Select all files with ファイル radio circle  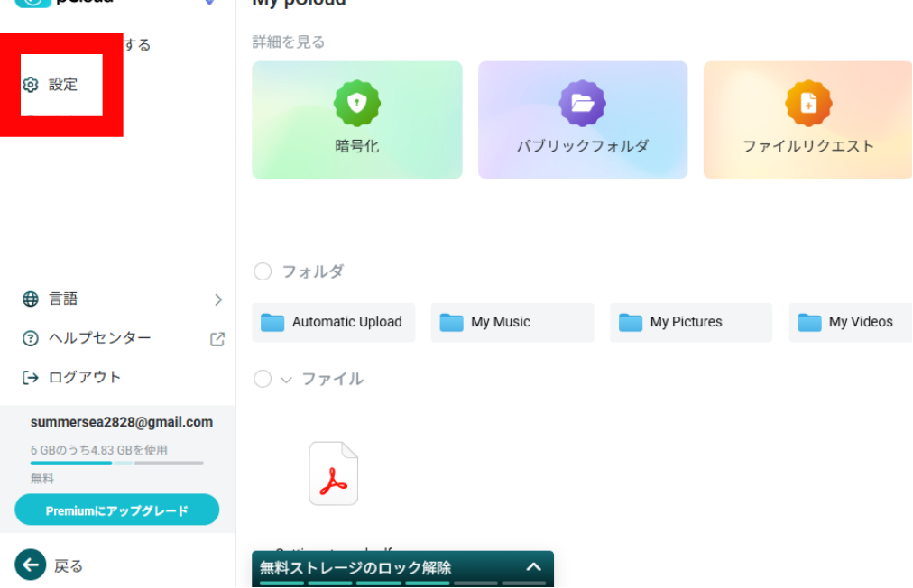[x=263, y=379]
